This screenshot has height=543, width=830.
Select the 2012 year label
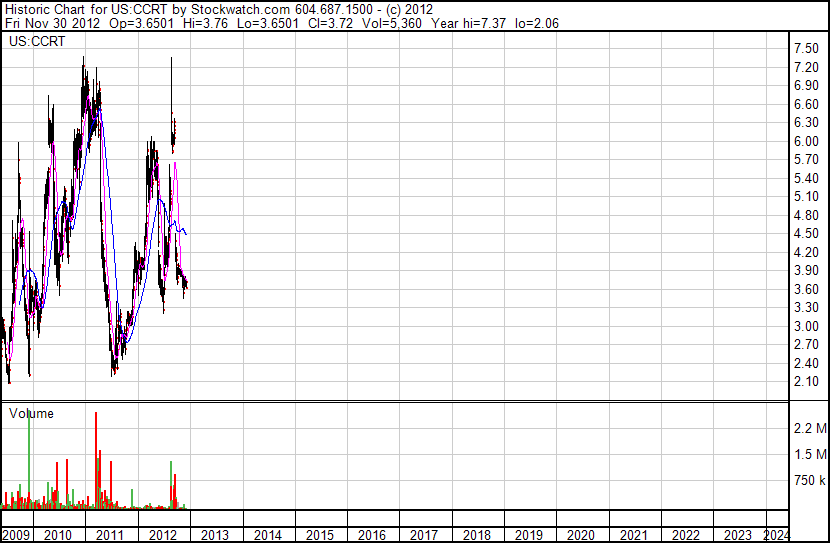163,535
